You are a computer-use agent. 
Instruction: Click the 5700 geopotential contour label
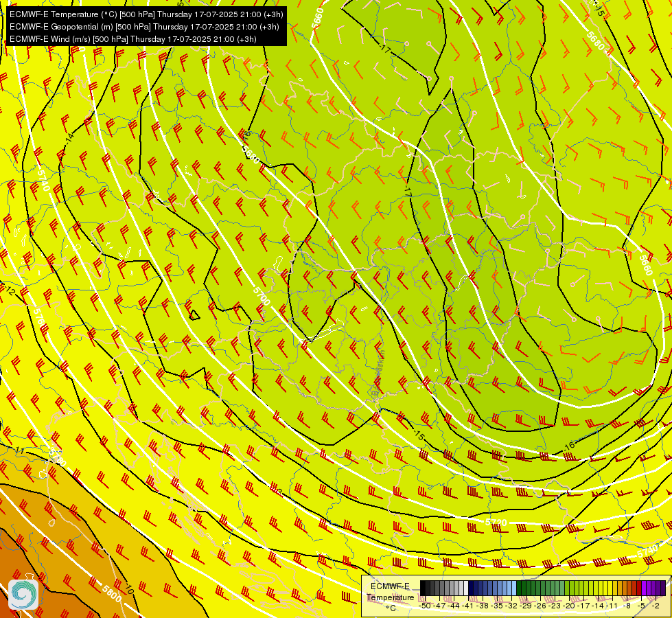[262, 296]
